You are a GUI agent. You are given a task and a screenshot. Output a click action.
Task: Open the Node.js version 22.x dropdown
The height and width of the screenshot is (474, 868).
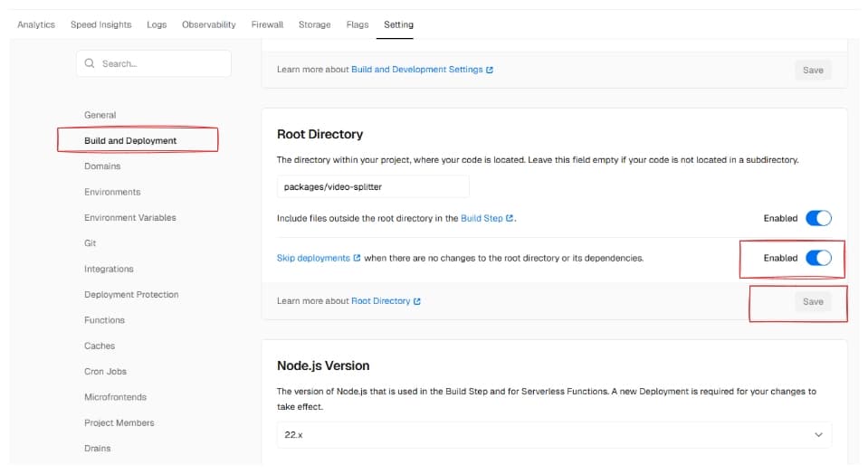pyautogui.click(x=554, y=435)
